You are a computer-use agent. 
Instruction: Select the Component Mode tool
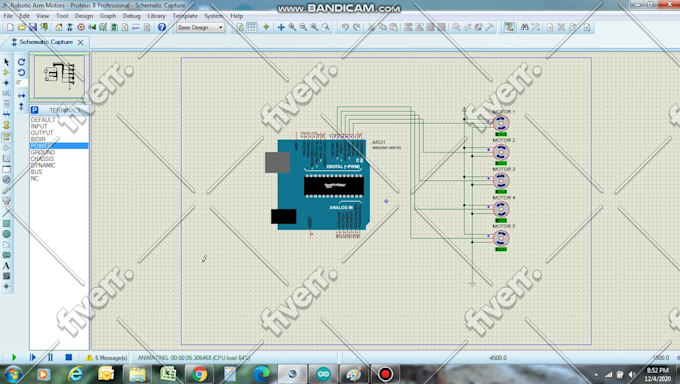6,72
